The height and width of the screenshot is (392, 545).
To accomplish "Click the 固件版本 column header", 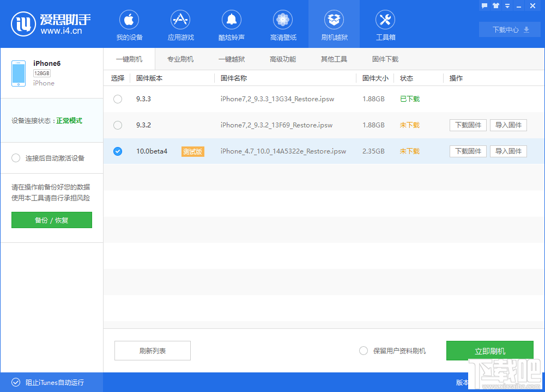I will [x=149, y=78].
